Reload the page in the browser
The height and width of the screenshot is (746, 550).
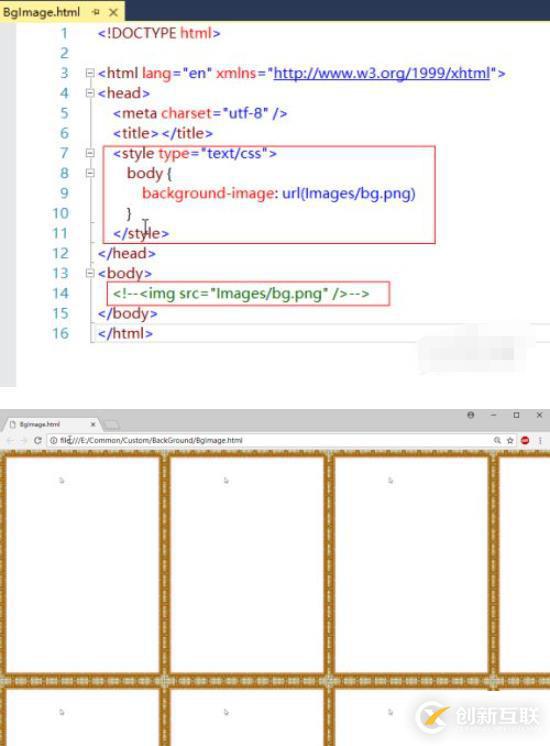click(x=38, y=440)
